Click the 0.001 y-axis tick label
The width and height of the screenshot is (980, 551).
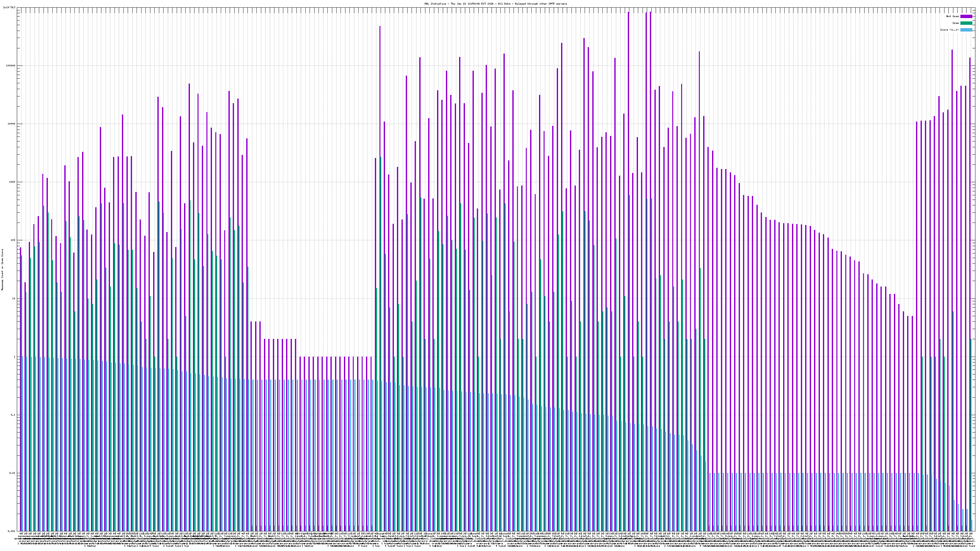tap(12, 531)
